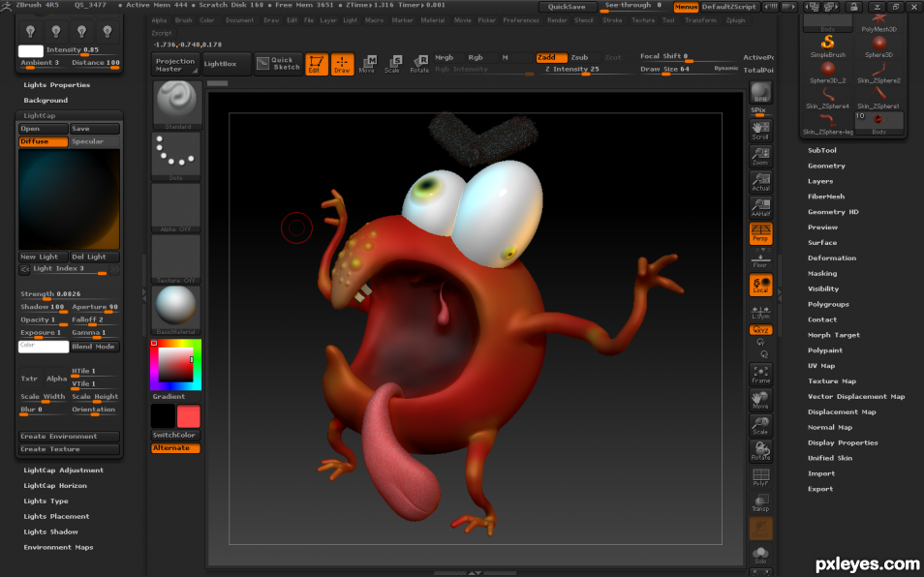The image size is (924, 577).
Task: Select the right-shelf Rotate view icon
Action: click(760, 451)
